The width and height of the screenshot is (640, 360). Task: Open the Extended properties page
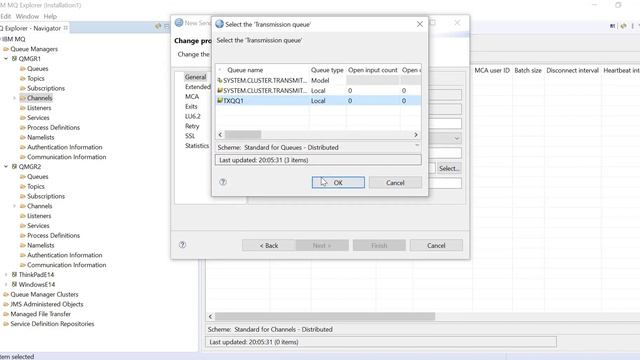198,87
